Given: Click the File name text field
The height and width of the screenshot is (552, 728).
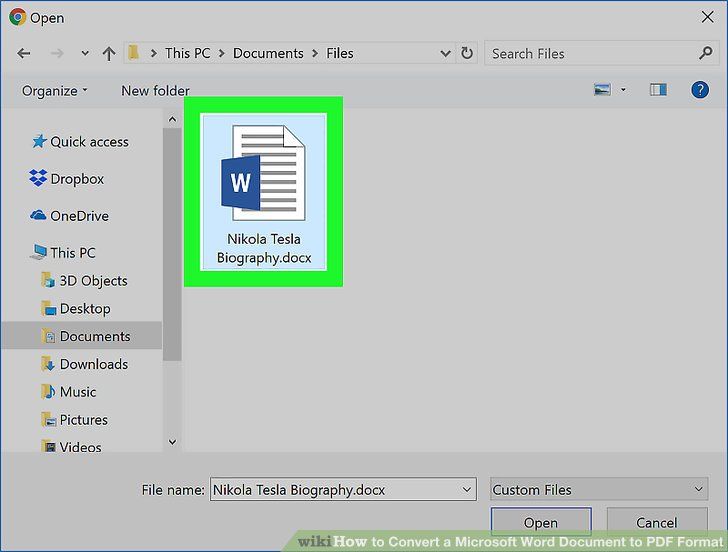Looking at the screenshot, I should (x=335, y=489).
